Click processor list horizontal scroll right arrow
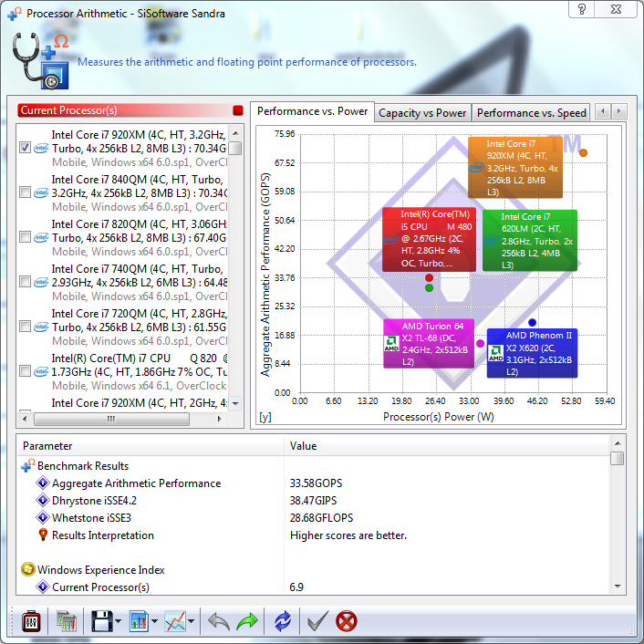This screenshot has height=644, width=644. [219, 419]
